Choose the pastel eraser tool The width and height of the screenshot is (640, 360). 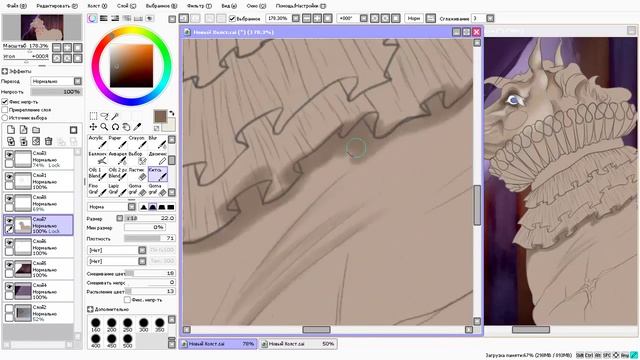[x=137, y=173]
